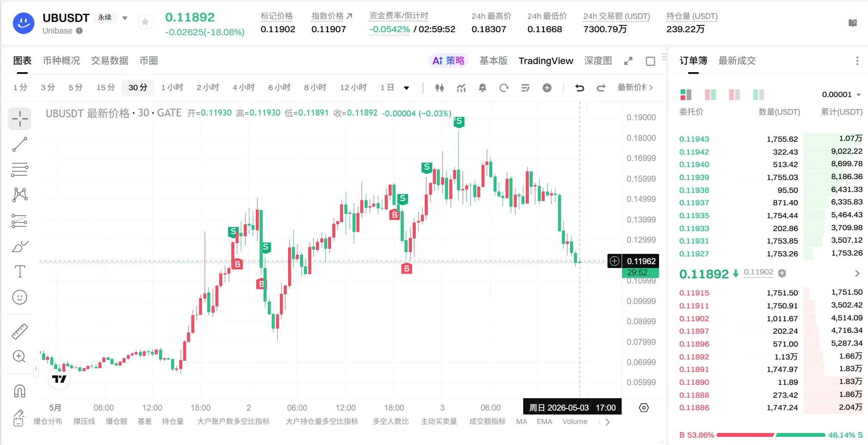Add the 爆仓分布 indicator
This screenshot has width=868, height=445.
pos(48,421)
